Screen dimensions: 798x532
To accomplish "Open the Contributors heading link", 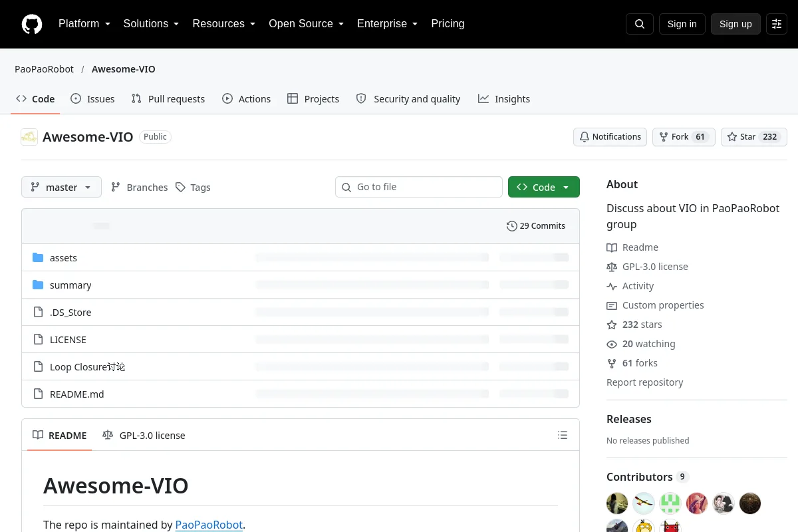I will (647, 477).
